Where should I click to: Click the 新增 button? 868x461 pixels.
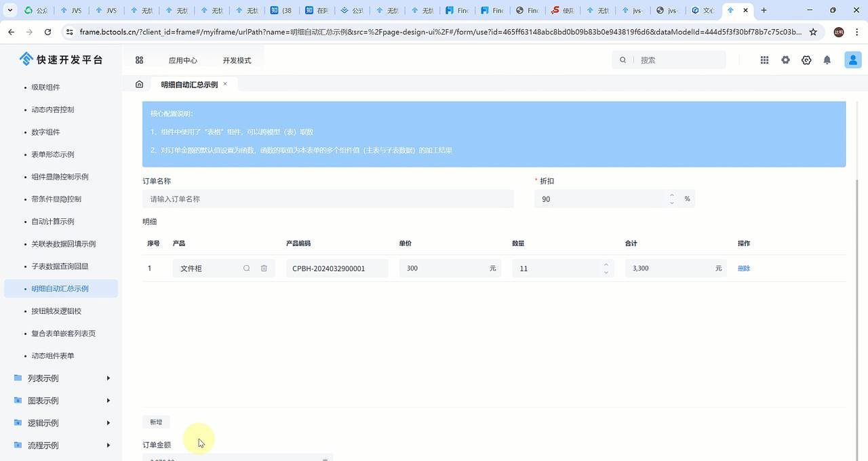coord(155,421)
